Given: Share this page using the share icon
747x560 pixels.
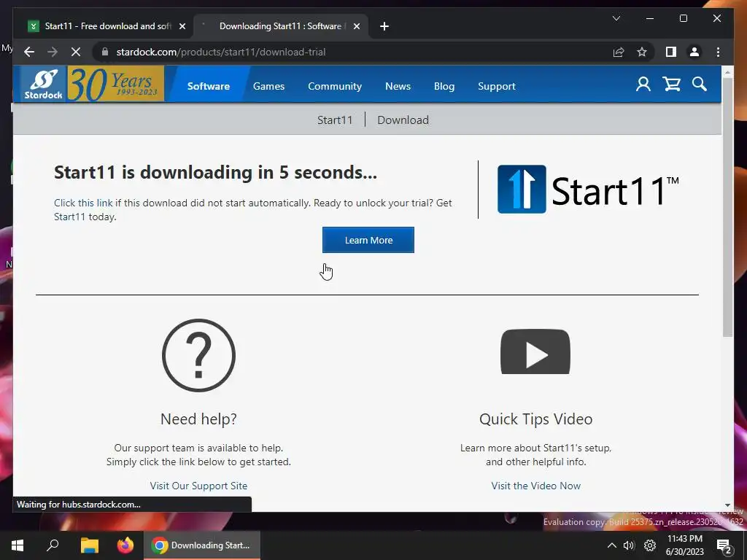Looking at the screenshot, I should pos(619,52).
